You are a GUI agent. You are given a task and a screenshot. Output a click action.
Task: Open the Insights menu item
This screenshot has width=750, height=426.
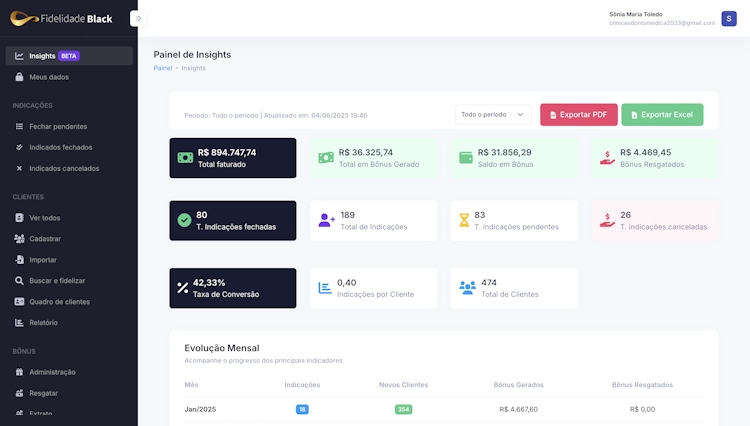(69, 56)
